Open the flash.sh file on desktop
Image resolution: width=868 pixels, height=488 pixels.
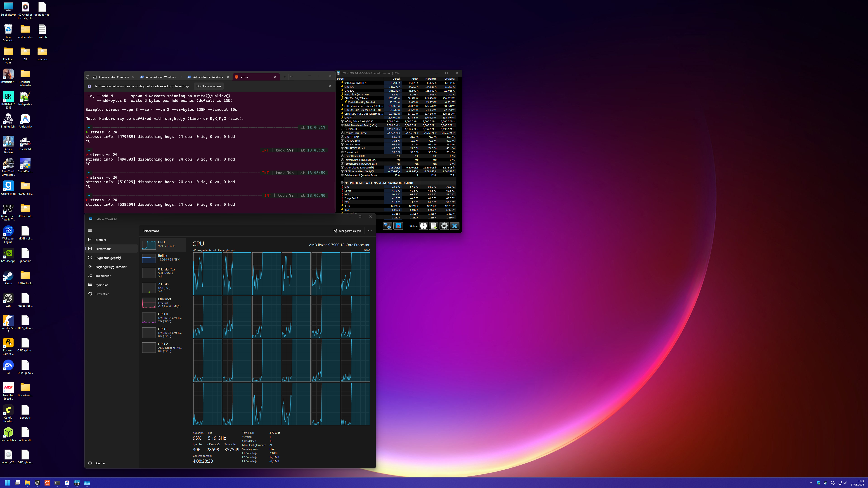click(42, 31)
